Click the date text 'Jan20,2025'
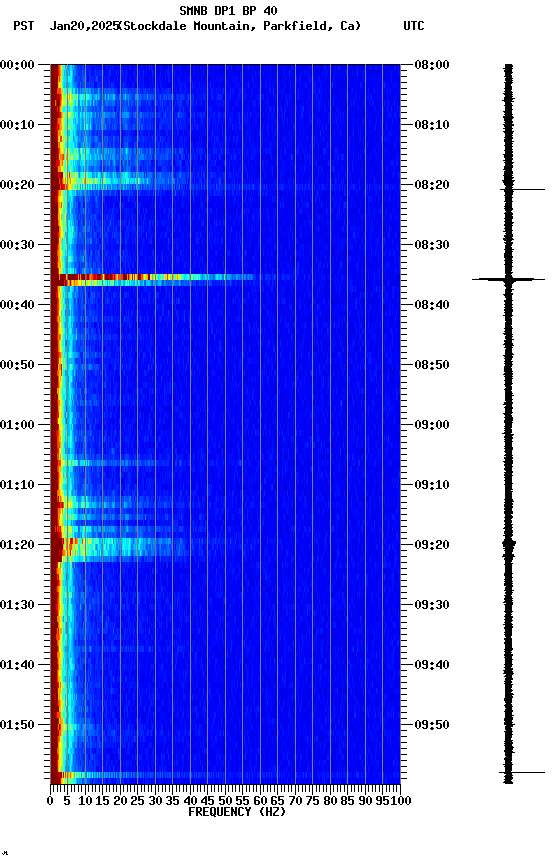 point(84,26)
